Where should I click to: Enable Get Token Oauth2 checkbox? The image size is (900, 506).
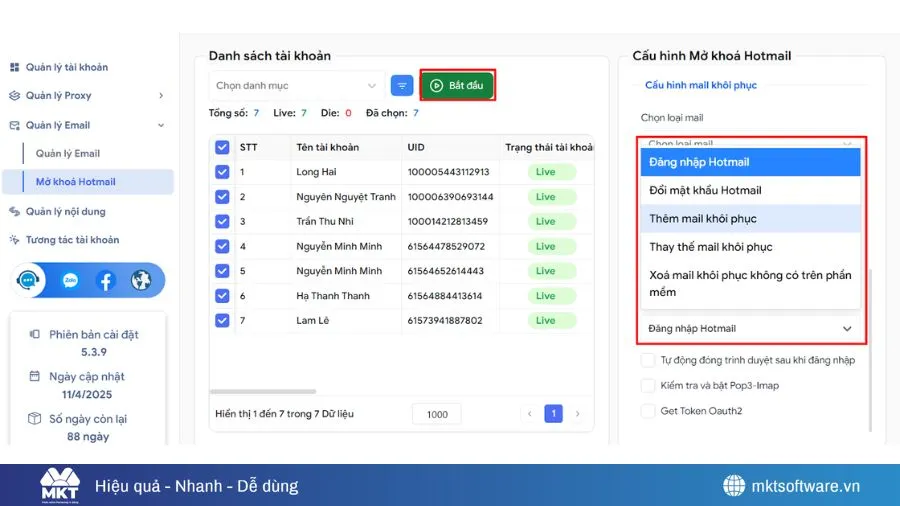point(648,411)
